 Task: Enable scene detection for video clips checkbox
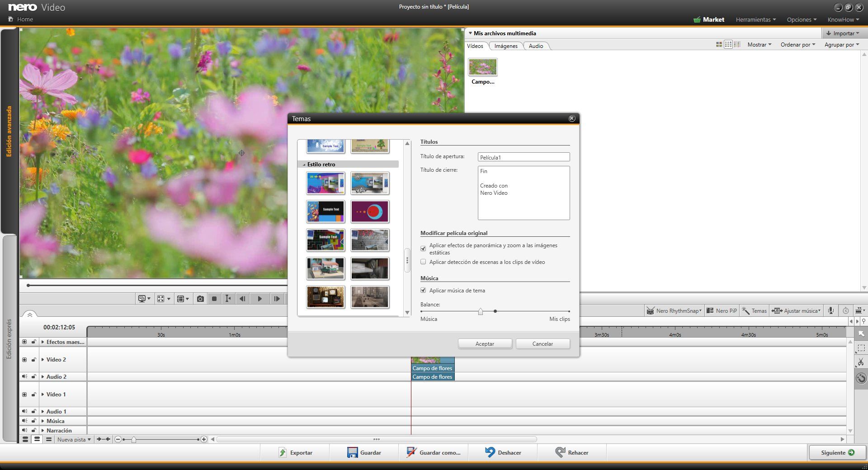[423, 262]
